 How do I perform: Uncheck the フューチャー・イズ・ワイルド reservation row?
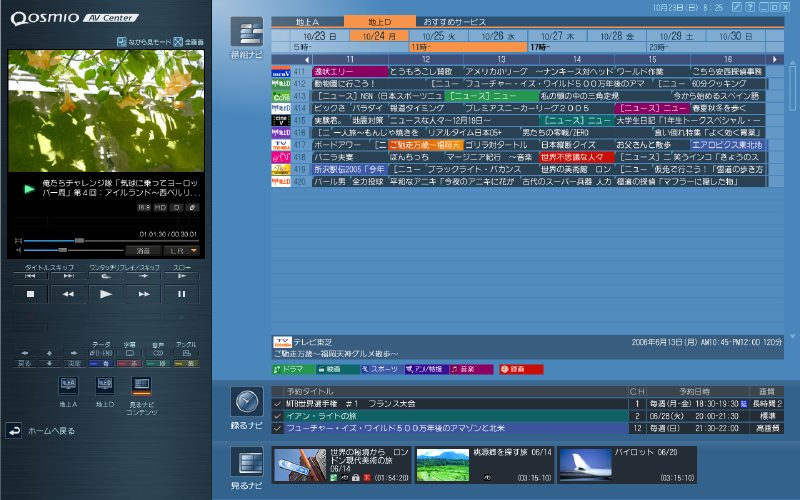pos(279,427)
